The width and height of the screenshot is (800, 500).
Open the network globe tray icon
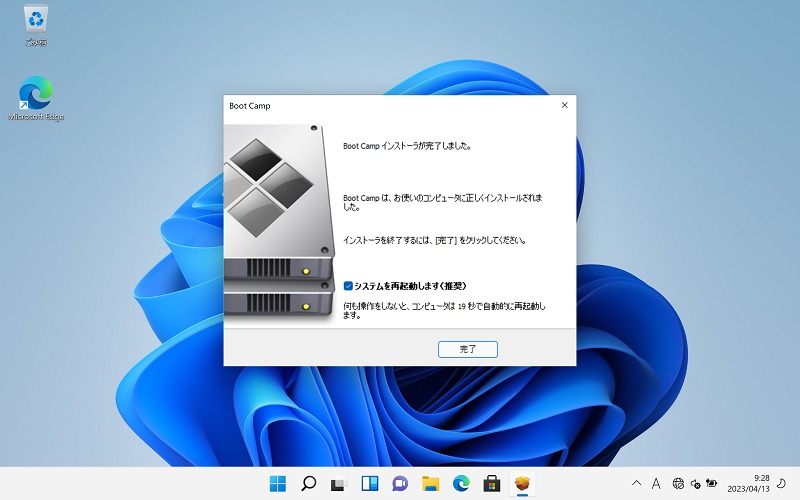(678, 483)
